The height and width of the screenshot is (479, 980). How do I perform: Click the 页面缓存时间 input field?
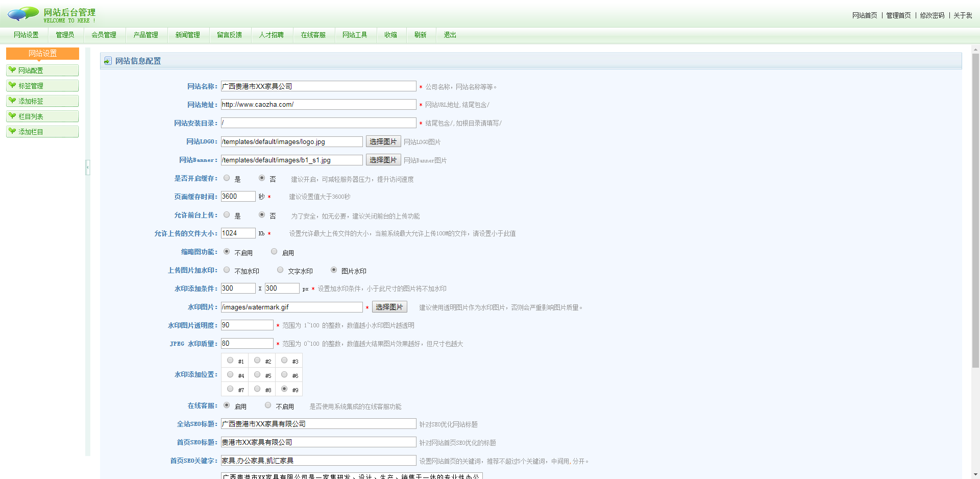tap(238, 197)
